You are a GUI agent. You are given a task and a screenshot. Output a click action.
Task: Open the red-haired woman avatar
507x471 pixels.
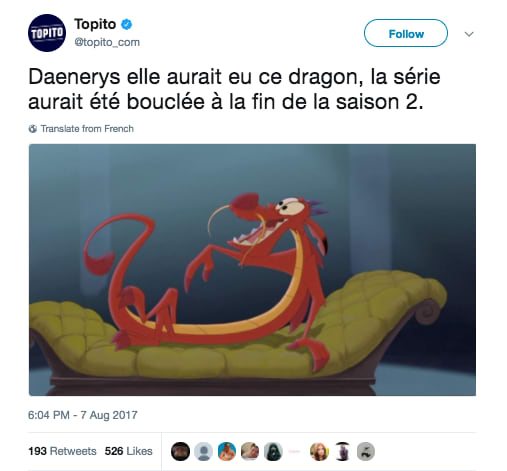319,452
